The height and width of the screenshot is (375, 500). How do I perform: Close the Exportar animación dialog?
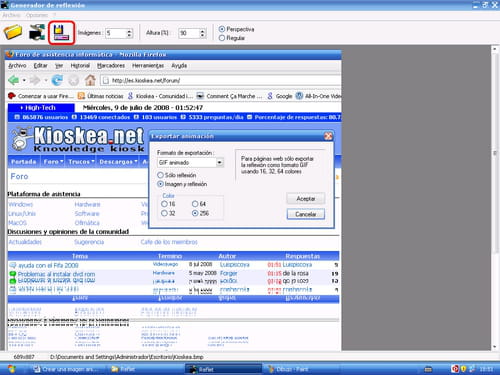point(328,136)
